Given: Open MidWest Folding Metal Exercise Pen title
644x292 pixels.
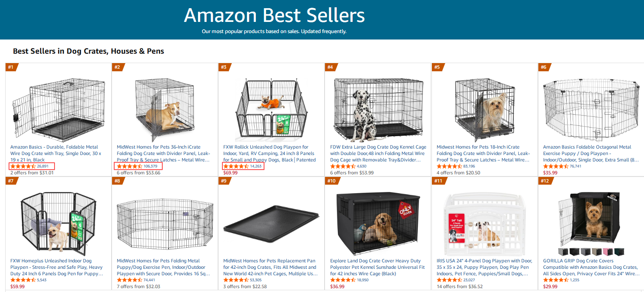Looking at the screenshot, I should tap(163, 267).
